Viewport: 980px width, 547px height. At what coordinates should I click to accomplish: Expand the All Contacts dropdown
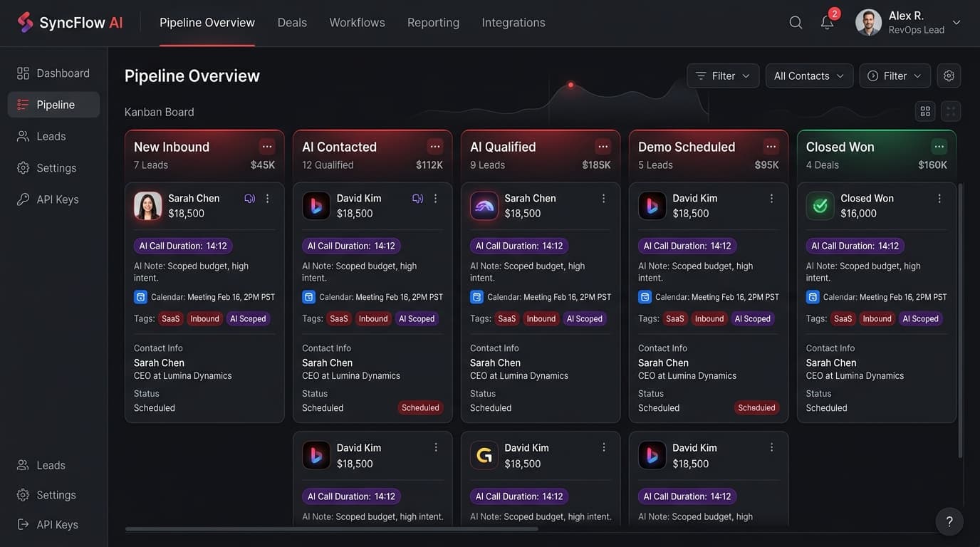pyautogui.click(x=809, y=76)
